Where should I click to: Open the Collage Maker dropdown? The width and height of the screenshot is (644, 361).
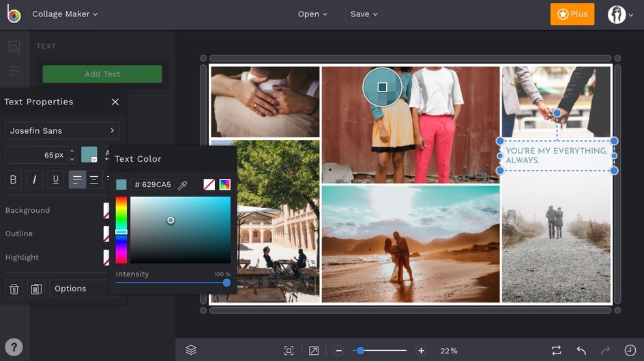(x=65, y=14)
